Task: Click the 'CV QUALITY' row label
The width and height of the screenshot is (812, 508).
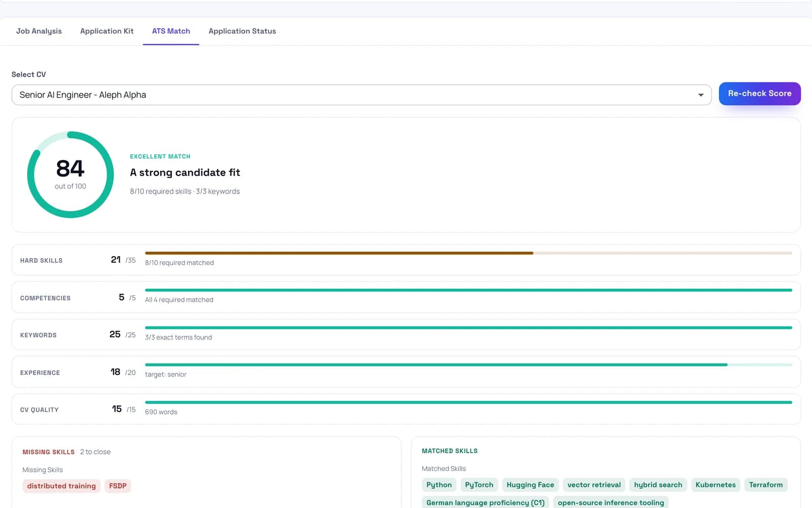Action: tap(39, 410)
